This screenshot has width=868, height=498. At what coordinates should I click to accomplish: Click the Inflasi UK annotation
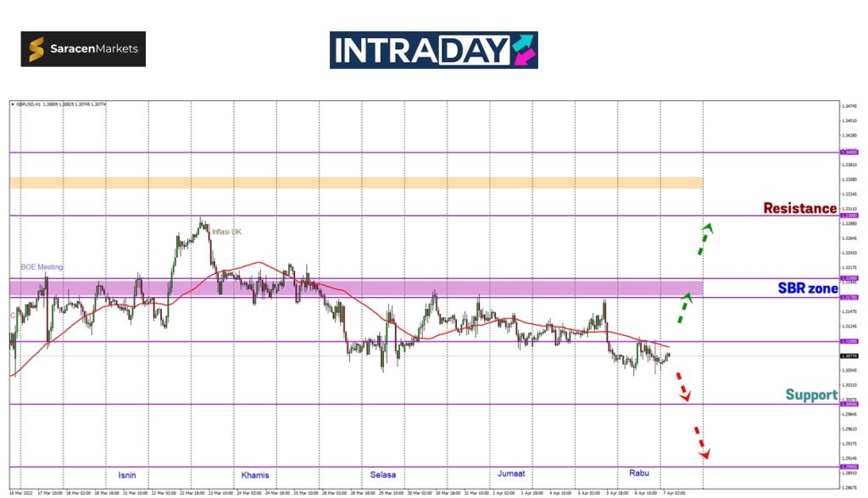coord(226,232)
